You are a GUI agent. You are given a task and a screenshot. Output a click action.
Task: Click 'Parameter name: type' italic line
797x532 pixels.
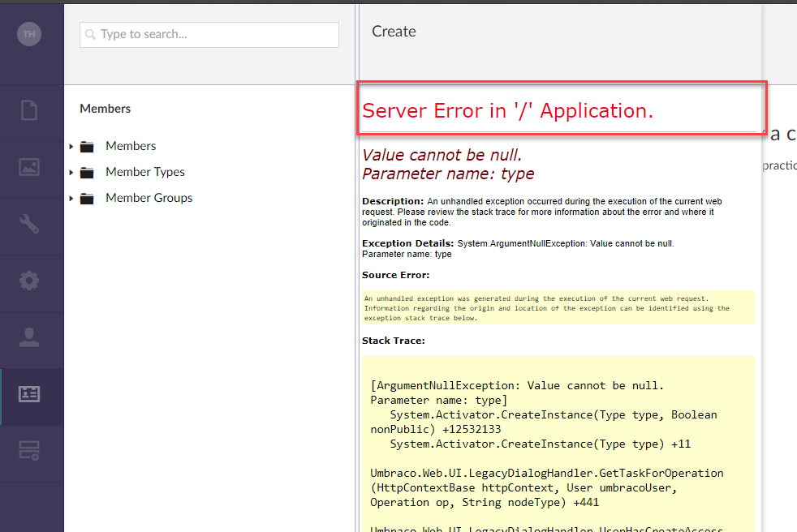click(x=448, y=174)
